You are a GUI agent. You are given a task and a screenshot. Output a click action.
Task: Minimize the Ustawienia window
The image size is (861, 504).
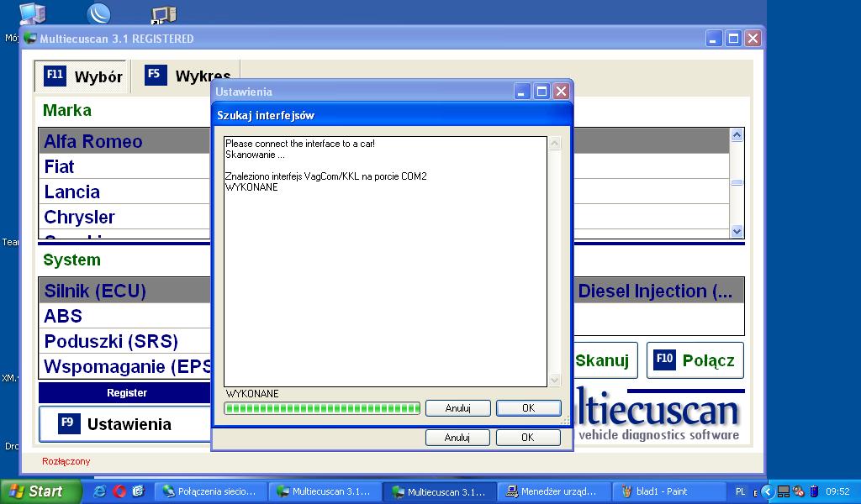click(521, 92)
